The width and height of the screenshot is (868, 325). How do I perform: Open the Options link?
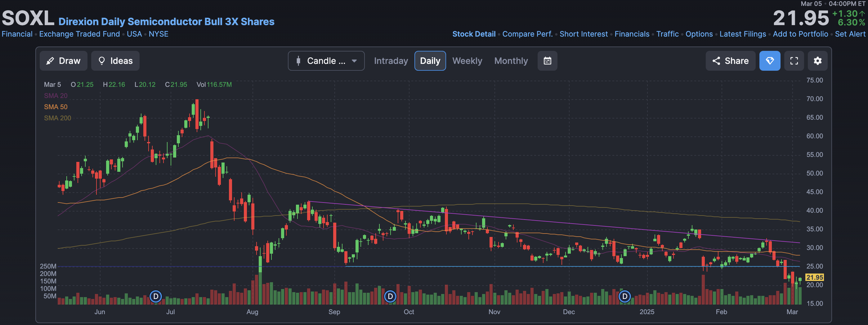click(699, 34)
